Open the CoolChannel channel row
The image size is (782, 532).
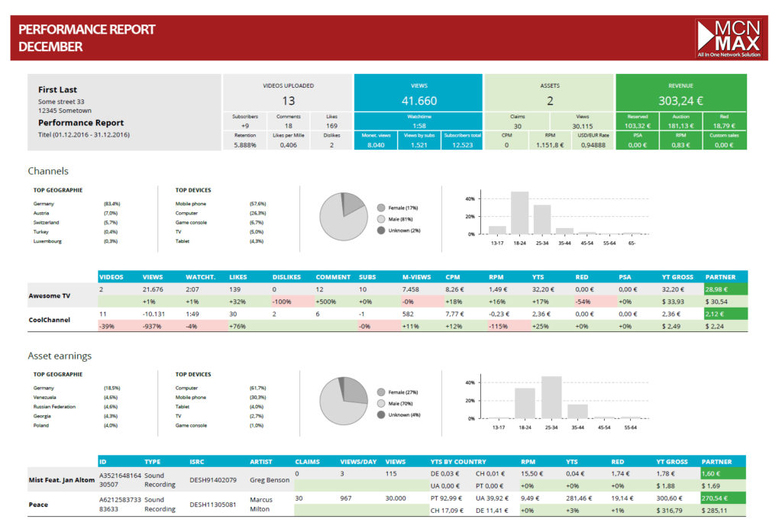(48, 320)
